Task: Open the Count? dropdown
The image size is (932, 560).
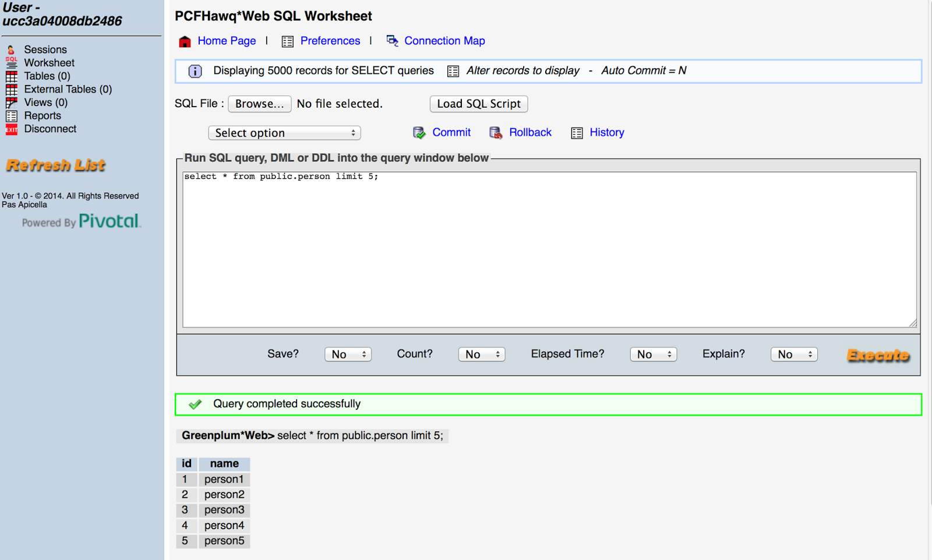Action: tap(482, 355)
